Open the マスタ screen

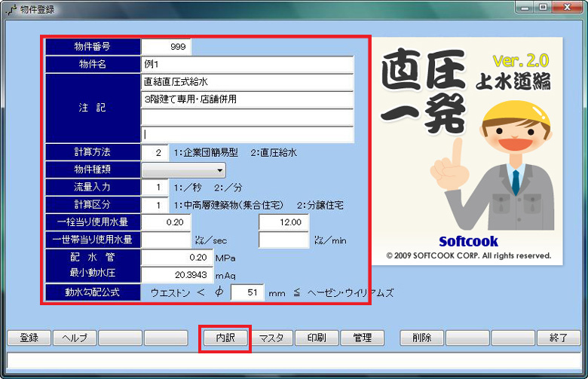click(x=271, y=338)
